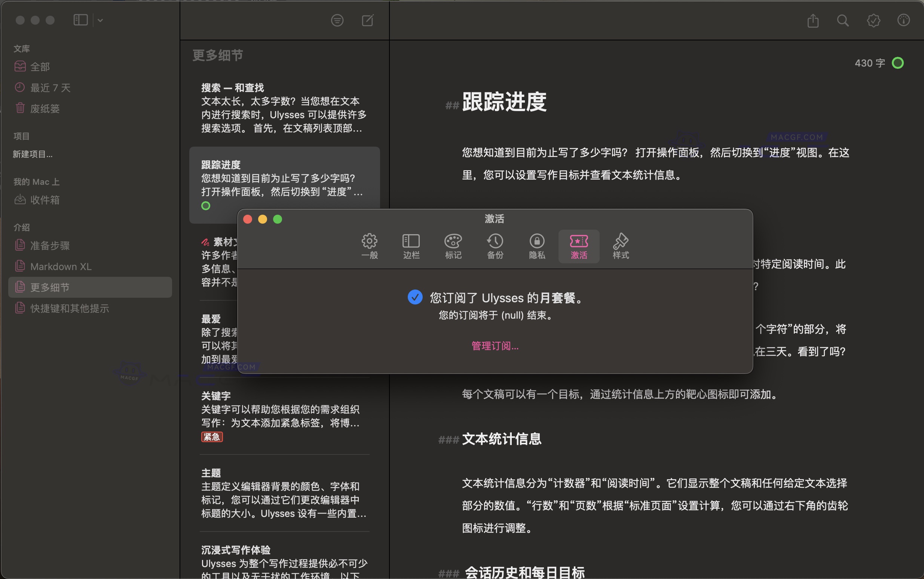Open the share/export options

(x=813, y=21)
